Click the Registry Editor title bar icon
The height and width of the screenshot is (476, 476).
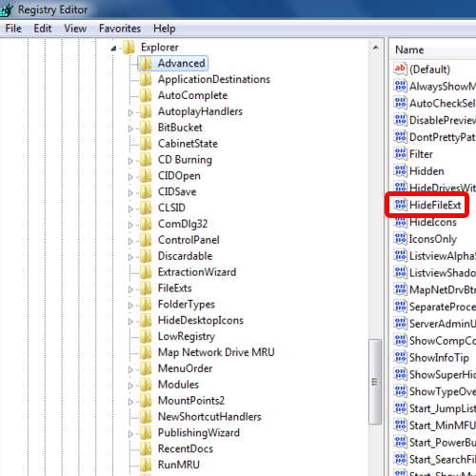pyautogui.click(x=6, y=10)
